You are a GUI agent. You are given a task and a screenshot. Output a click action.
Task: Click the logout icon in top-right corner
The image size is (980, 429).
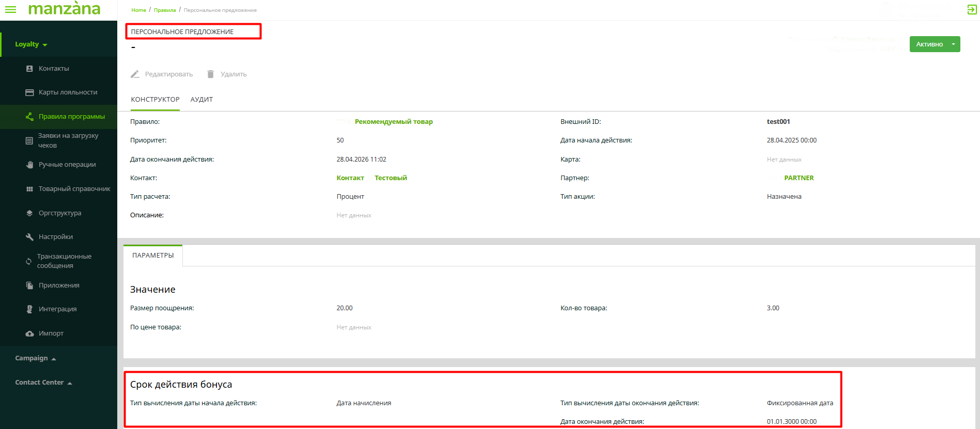pyautogui.click(x=972, y=9)
